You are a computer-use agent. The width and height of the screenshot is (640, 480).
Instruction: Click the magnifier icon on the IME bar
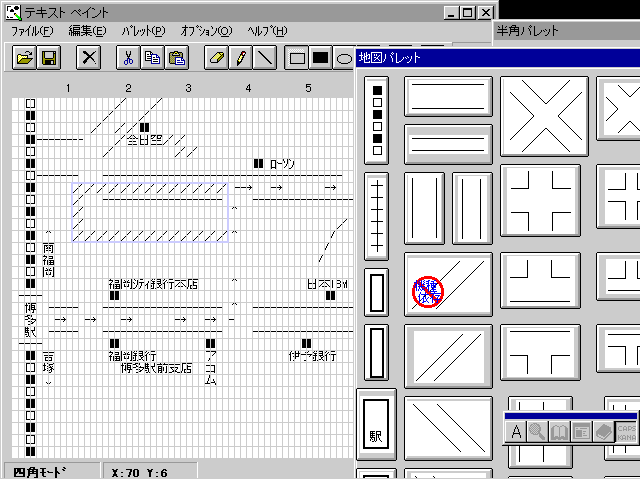click(x=537, y=431)
